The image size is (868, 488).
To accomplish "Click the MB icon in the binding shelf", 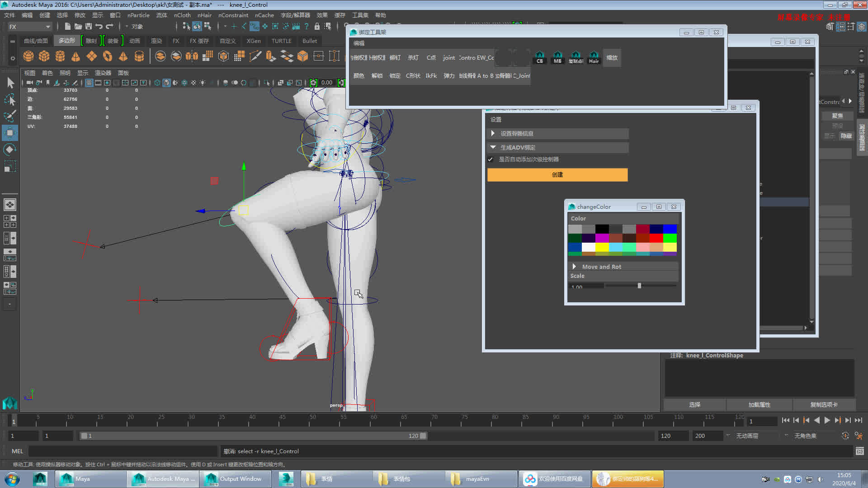I will coord(557,58).
